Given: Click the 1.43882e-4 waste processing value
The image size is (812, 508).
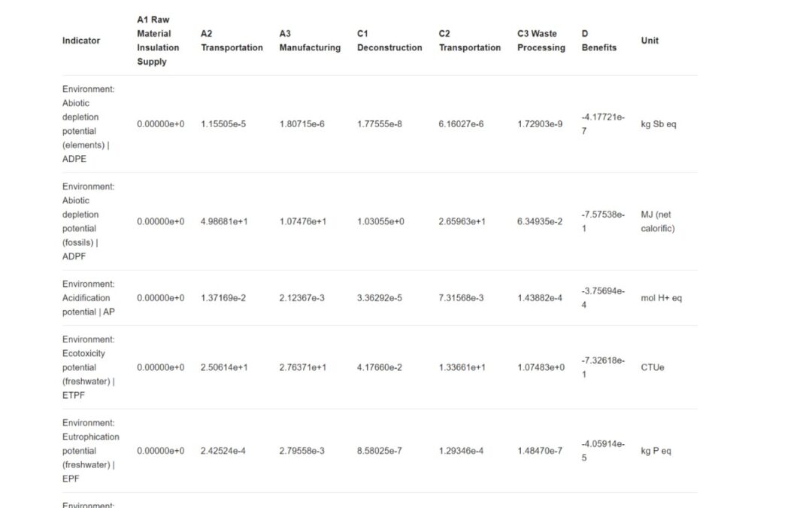Looking at the screenshot, I should click(x=540, y=298).
